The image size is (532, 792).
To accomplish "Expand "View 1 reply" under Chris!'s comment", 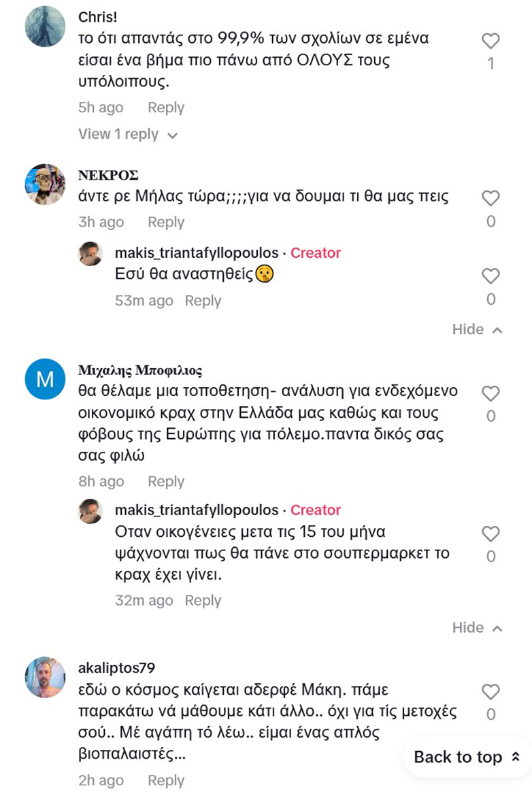I will pos(127,135).
